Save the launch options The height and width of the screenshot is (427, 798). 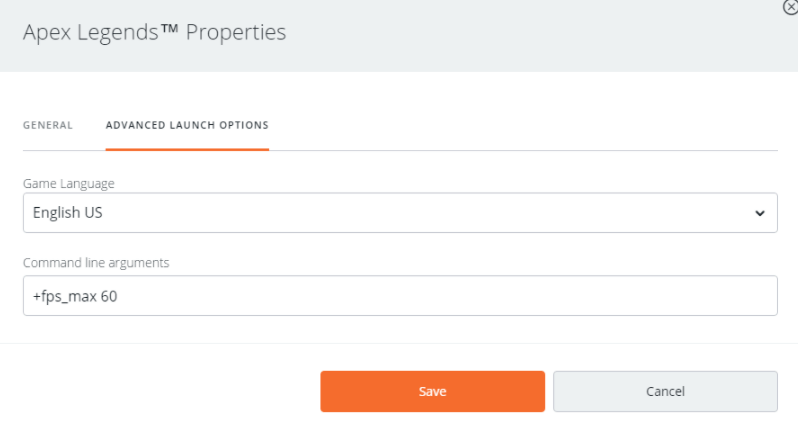click(432, 391)
